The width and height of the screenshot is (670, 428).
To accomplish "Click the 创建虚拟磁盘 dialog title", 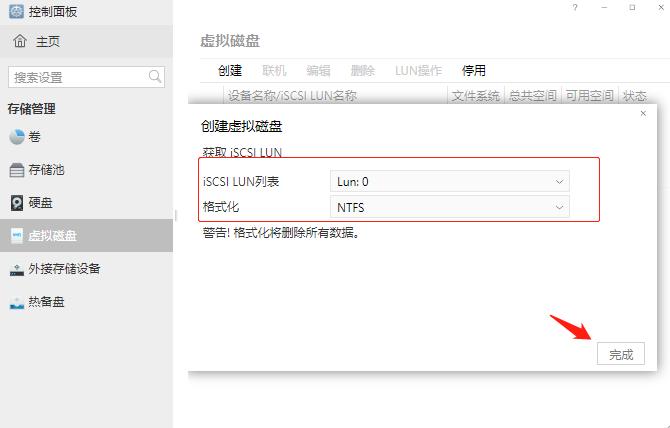I will pyautogui.click(x=241, y=126).
